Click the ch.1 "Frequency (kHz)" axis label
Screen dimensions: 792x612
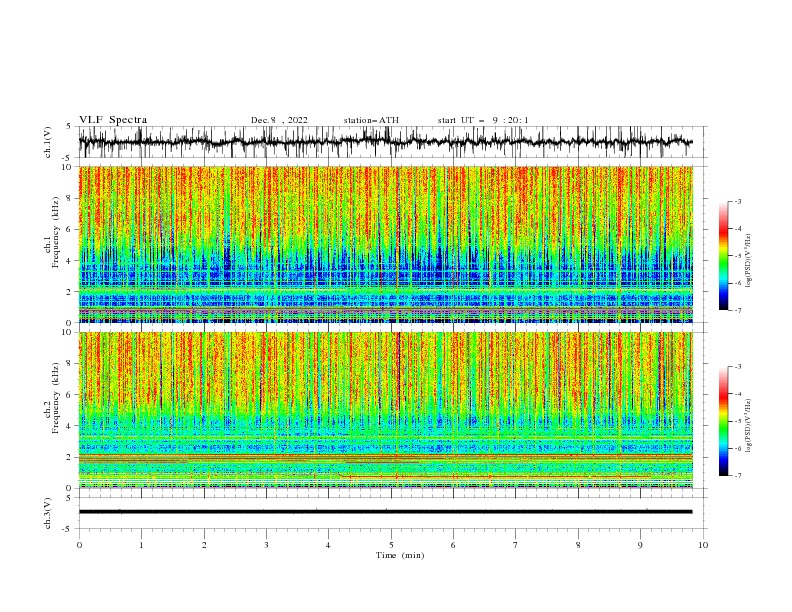tap(56, 232)
